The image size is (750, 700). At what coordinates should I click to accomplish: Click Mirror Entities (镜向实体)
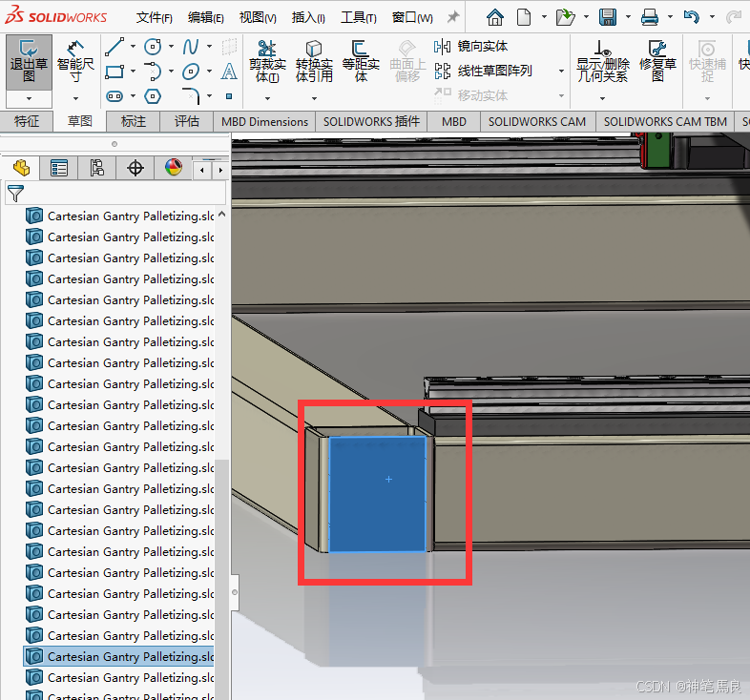tap(470, 47)
